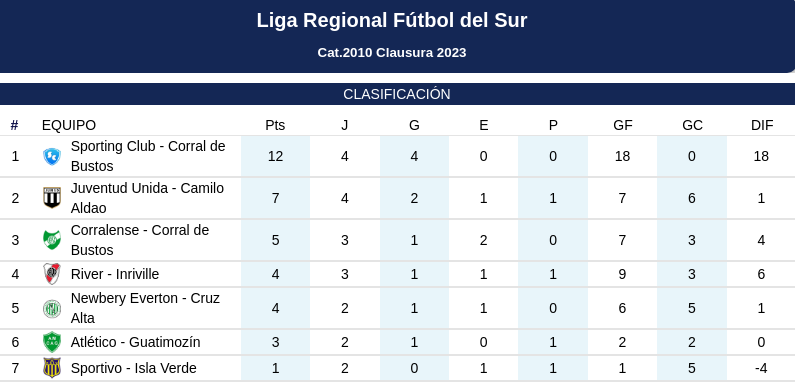Click the Juventud Unida striped shield logo
795x382 pixels.
[52, 198]
